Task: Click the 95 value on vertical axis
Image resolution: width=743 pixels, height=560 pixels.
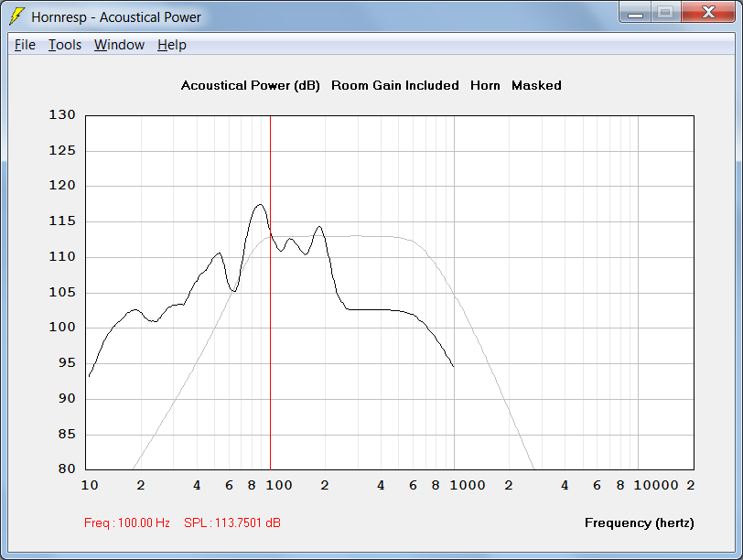Action: click(x=67, y=362)
